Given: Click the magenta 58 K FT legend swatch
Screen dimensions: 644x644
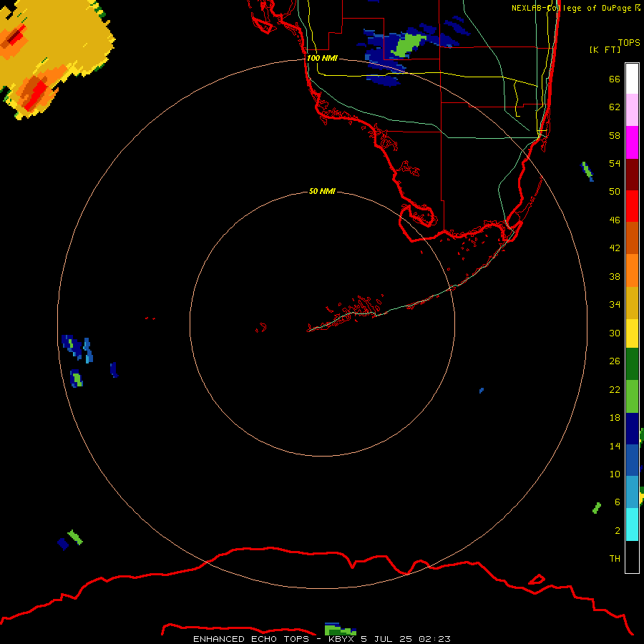Looking at the screenshot, I should point(632,142).
